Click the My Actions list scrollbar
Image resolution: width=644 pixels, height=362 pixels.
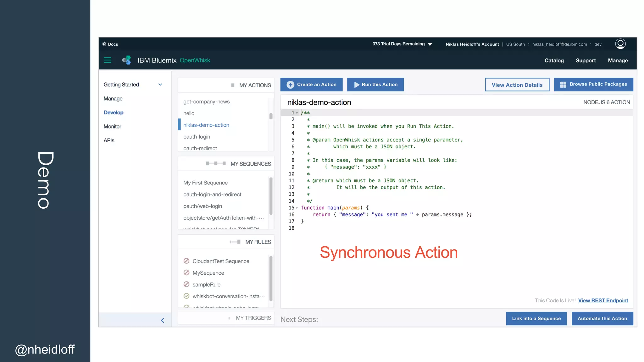(271, 116)
